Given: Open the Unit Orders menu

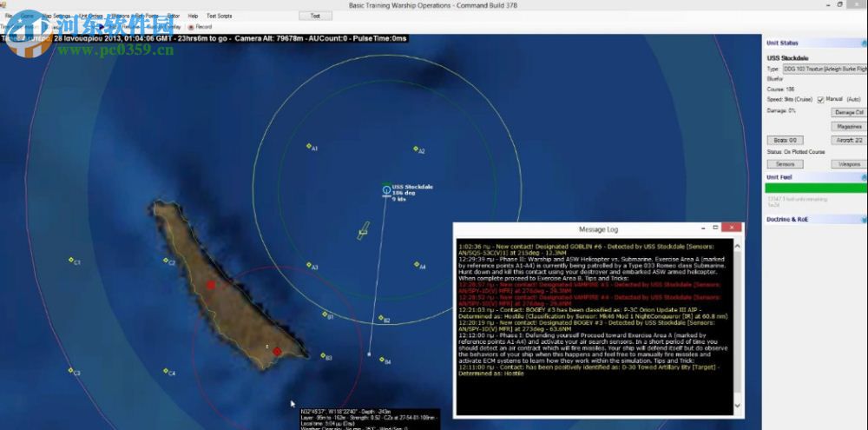Looking at the screenshot, I should coord(91,16).
